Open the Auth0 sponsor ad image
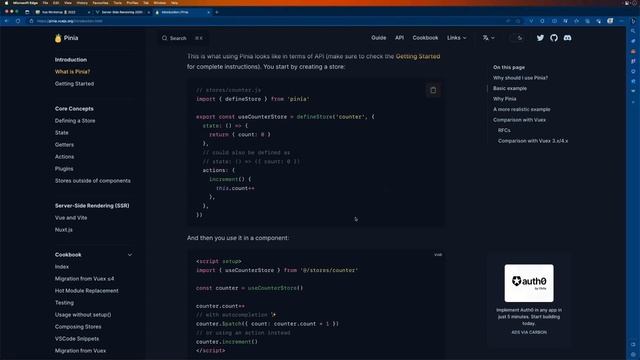The height and width of the screenshot is (360, 640). (529, 283)
